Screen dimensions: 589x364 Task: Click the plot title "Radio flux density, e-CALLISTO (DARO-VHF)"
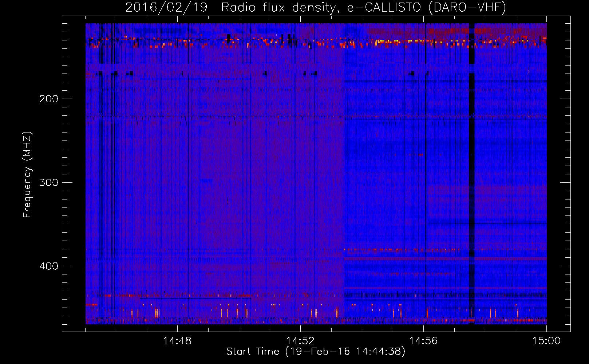(x=363, y=7)
